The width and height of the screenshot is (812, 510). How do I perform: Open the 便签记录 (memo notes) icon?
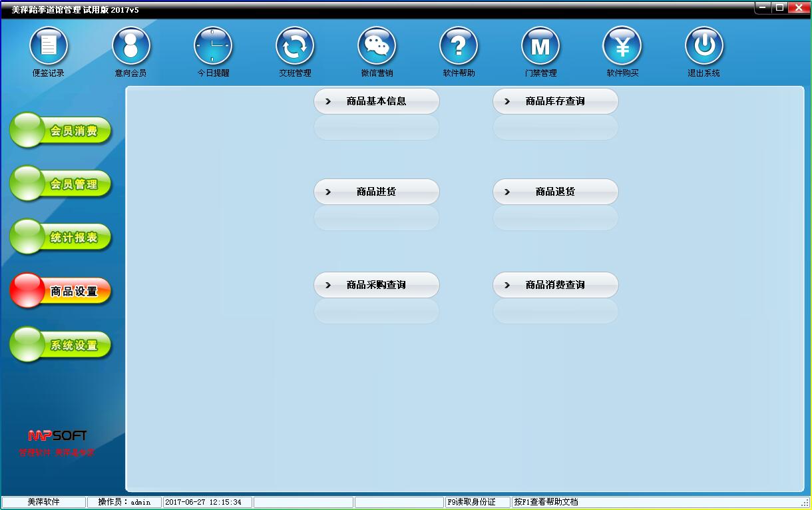pyautogui.click(x=48, y=45)
